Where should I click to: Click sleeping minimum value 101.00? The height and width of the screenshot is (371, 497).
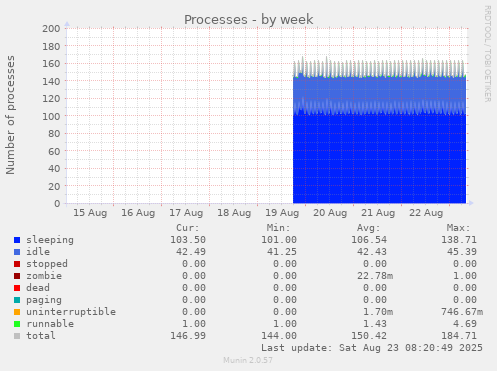point(279,240)
